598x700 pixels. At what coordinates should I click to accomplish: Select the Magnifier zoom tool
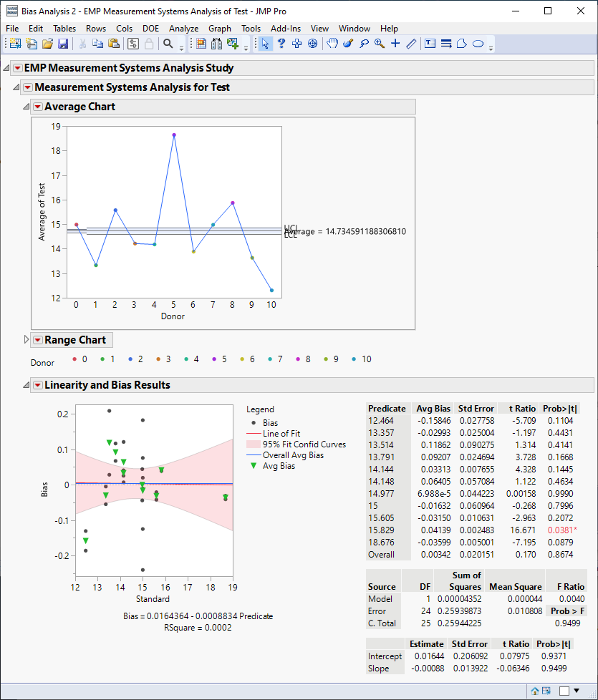pos(379,44)
